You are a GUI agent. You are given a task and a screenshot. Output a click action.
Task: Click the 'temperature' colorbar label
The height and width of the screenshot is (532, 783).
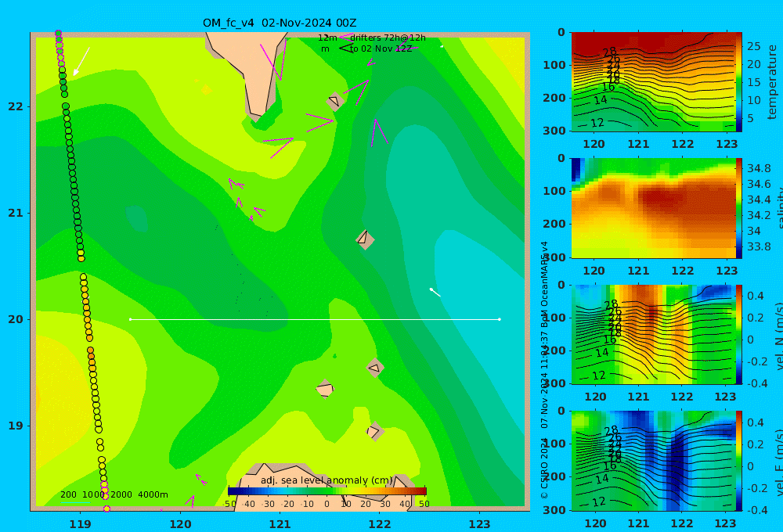pyautogui.click(x=772, y=82)
